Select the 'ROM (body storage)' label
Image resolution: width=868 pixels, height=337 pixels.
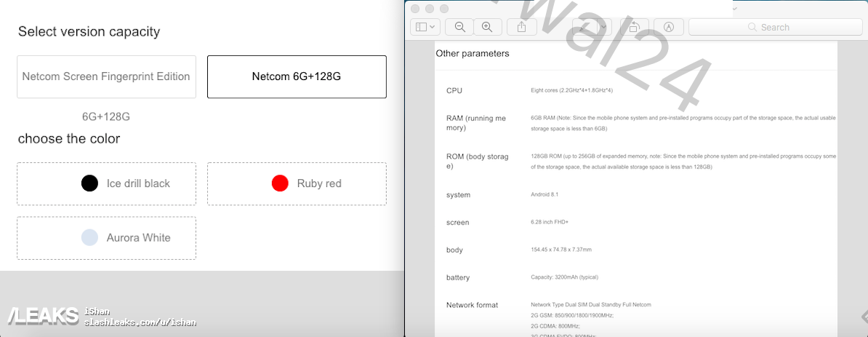click(477, 162)
